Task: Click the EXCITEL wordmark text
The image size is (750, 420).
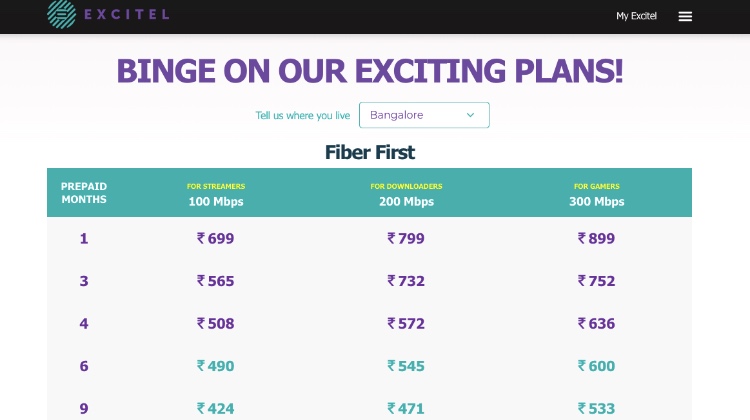Action: coord(127,14)
